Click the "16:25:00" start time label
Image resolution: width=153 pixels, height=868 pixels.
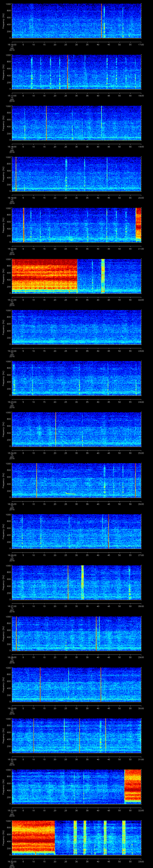click(x=12, y=504)
